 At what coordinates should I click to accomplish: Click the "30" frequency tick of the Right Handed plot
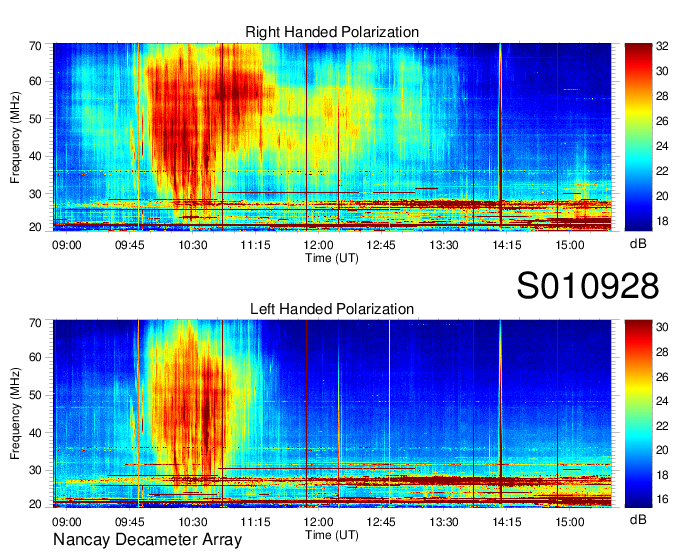(36, 194)
